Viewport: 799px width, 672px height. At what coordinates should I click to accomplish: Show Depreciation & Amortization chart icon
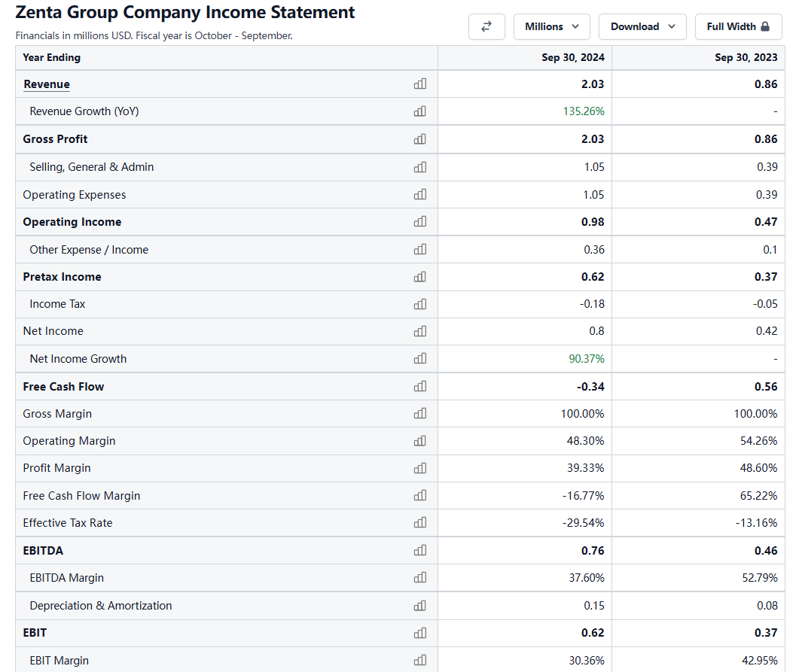[x=420, y=605]
